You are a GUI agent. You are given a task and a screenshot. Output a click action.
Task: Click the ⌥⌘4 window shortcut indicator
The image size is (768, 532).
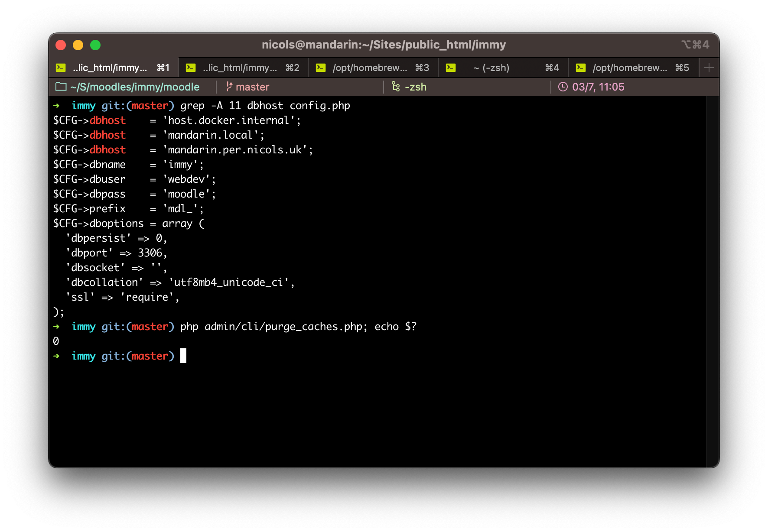695,45
